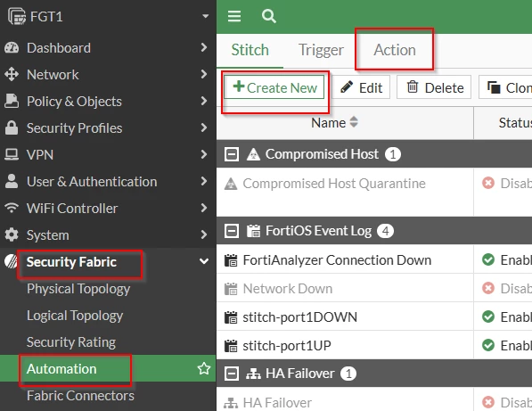Open the FGT1 device dropdown arrow

(205, 16)
